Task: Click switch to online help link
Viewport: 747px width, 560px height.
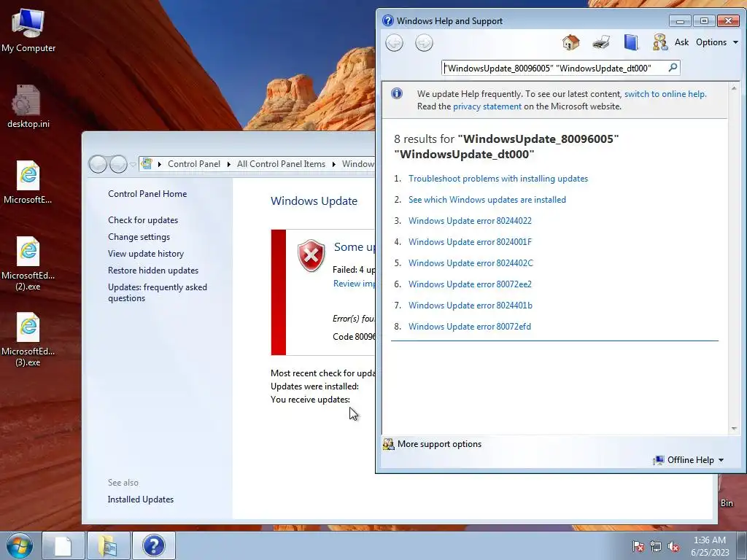Action: tap(665, 94)
